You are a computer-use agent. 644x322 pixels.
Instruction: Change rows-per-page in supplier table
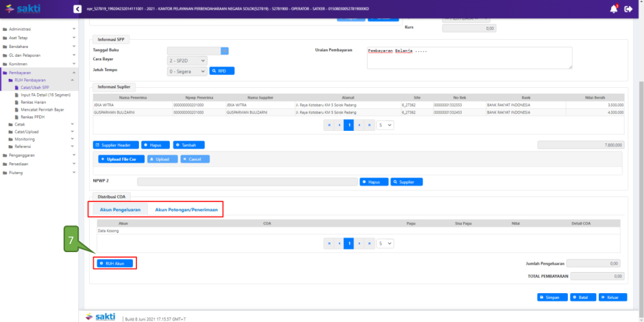[386, 125]
